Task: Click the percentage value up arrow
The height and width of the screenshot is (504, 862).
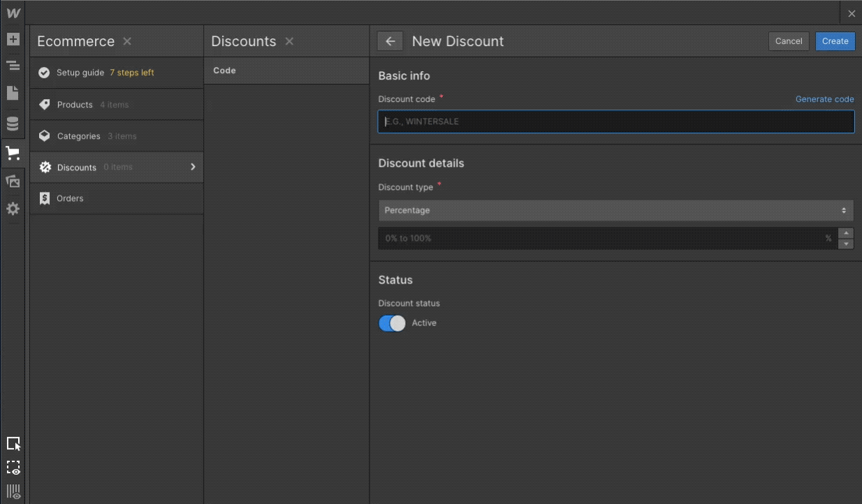Action: coord(846,234)
